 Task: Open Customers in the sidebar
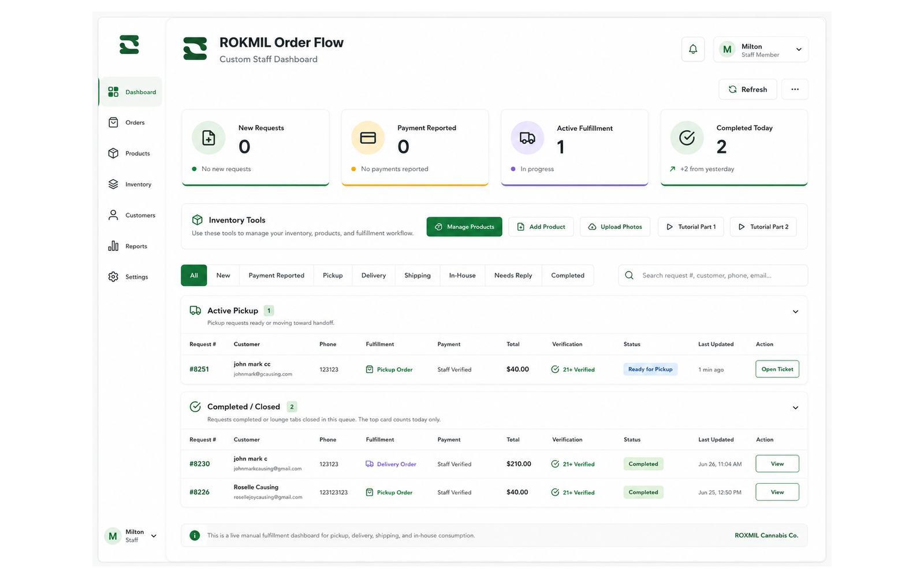tap(131, 215)
